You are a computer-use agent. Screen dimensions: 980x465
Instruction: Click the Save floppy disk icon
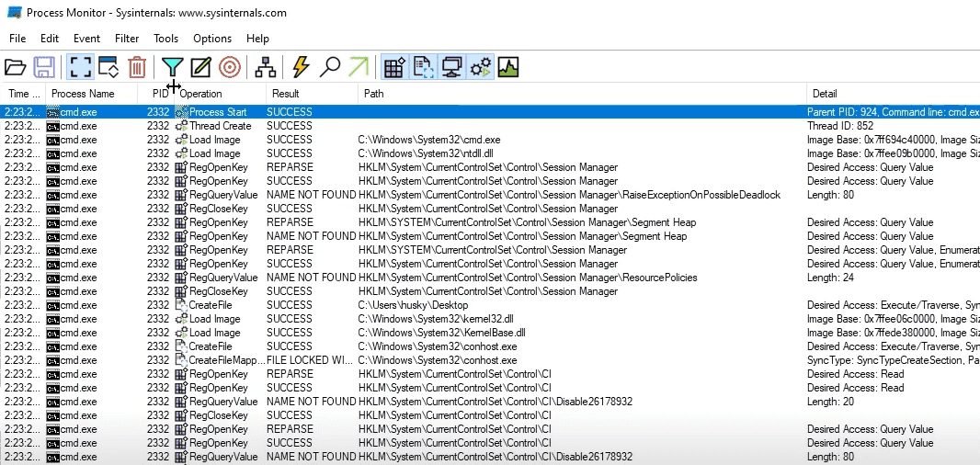pos(44,67)
